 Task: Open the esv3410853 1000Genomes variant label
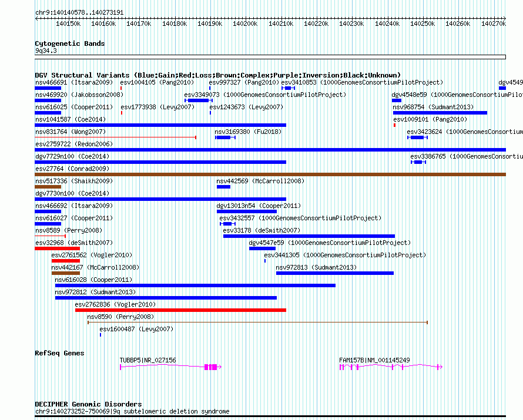[362, 82]
